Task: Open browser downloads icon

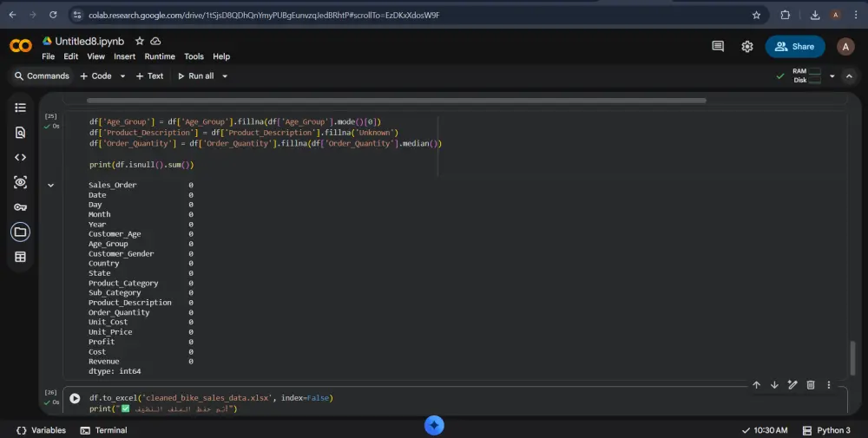Action: (x=815, y=15)
